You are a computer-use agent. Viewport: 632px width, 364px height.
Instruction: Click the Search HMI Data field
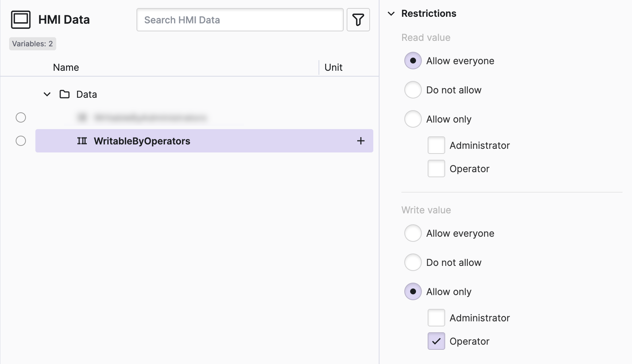coord(240,20)
